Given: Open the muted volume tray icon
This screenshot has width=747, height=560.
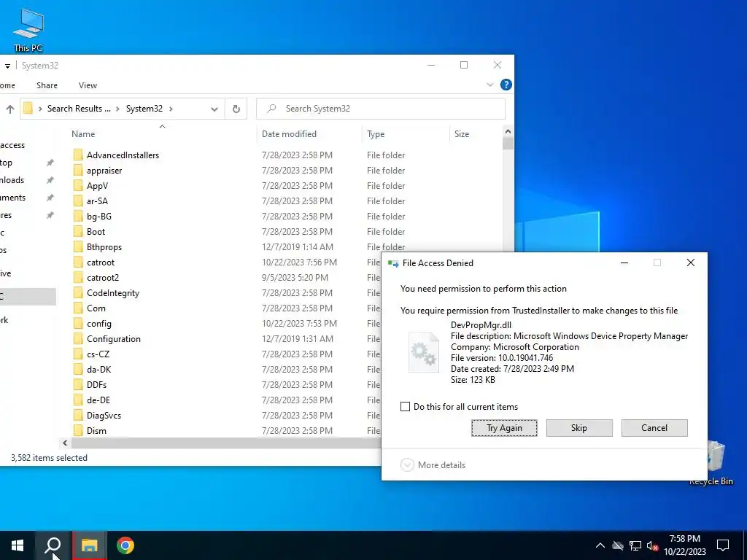Looking at the screenshot, I should click(652, 545).
